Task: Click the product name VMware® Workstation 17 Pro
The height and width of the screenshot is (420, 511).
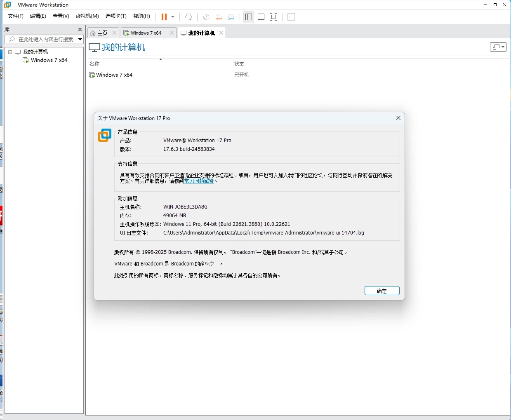Action: click(x=197, y=141)
